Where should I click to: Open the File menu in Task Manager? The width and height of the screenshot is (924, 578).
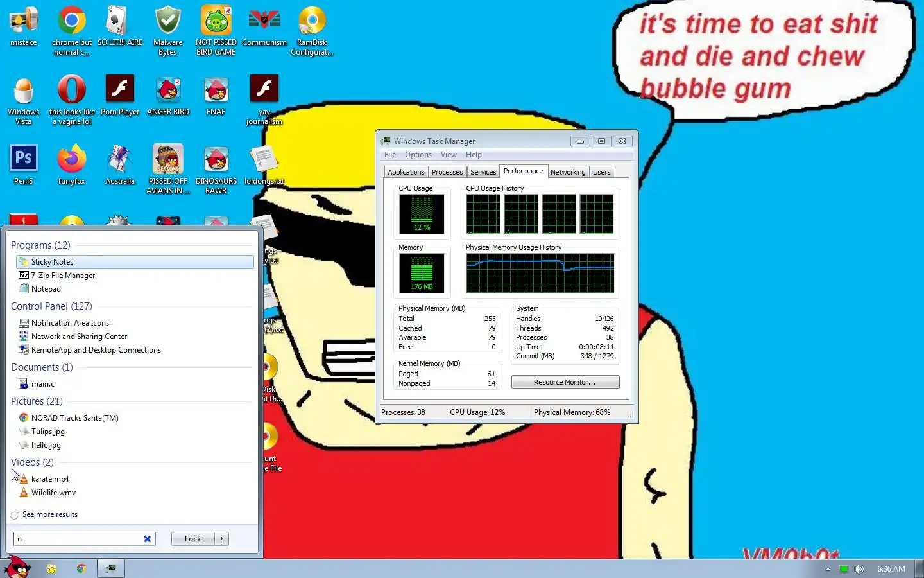(x=390, y=155)
